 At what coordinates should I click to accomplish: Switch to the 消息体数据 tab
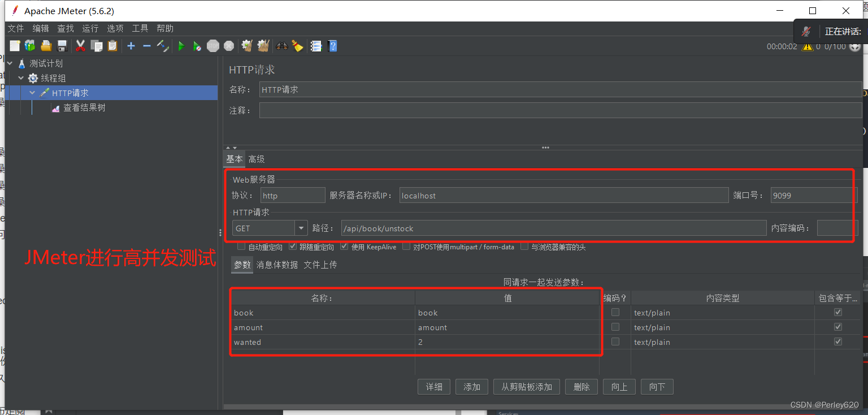tap(277, 265)
